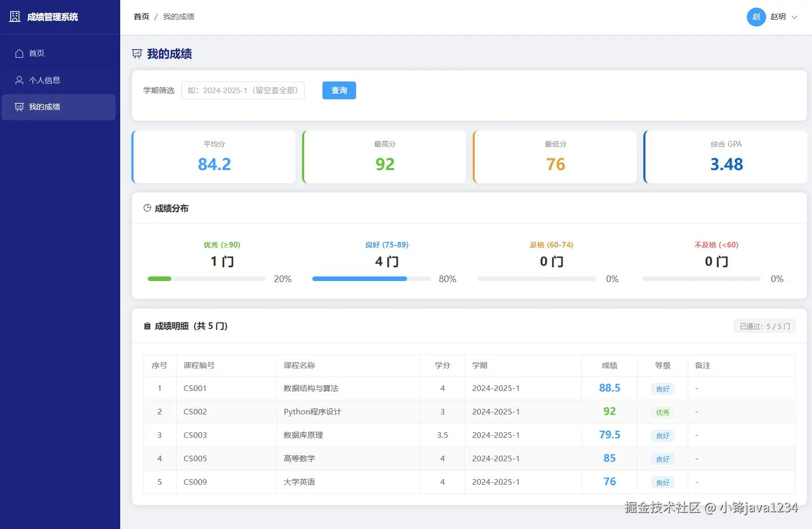Viewport: 812px width, 529px height.
Task: Click the 成绩管理系统 title text
Action: pyautogui.click(x=52, y=17)
